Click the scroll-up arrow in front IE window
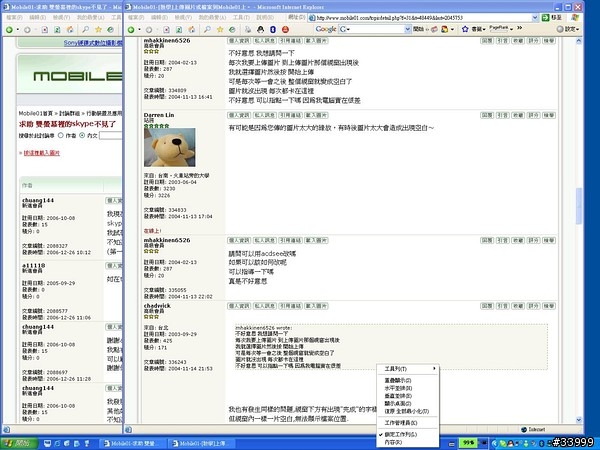The width and height of the screenshot is (600, 450). tap(579, 40)
